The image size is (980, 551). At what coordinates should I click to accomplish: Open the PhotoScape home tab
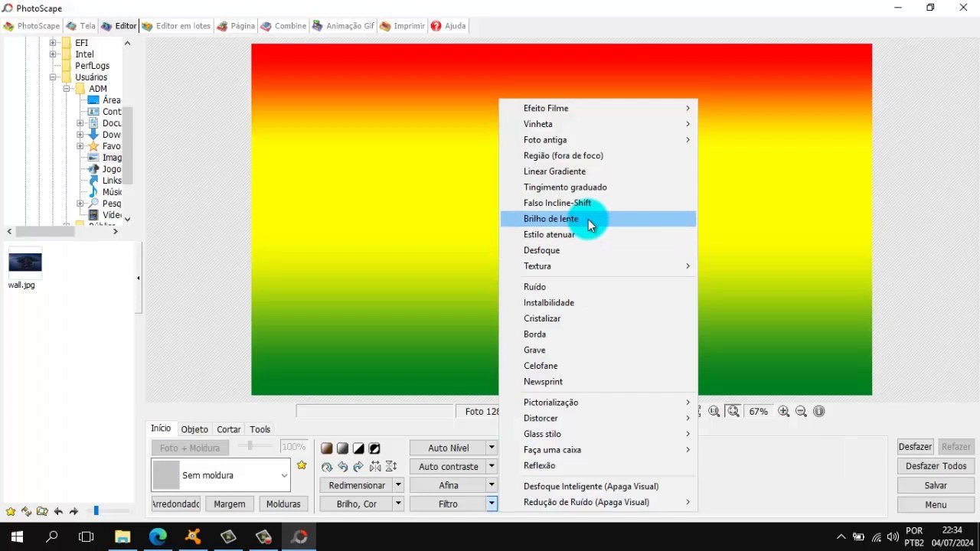(x=31, y=26)
